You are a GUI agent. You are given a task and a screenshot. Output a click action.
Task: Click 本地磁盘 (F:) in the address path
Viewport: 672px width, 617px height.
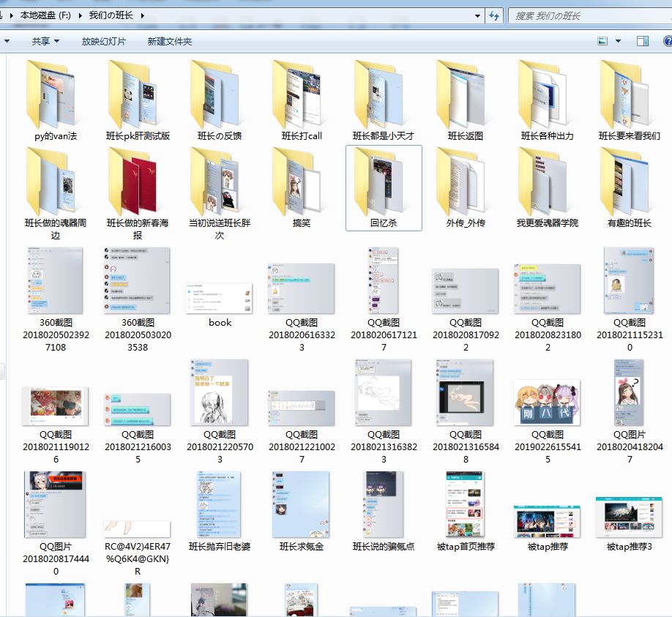[x=45, y=15]
